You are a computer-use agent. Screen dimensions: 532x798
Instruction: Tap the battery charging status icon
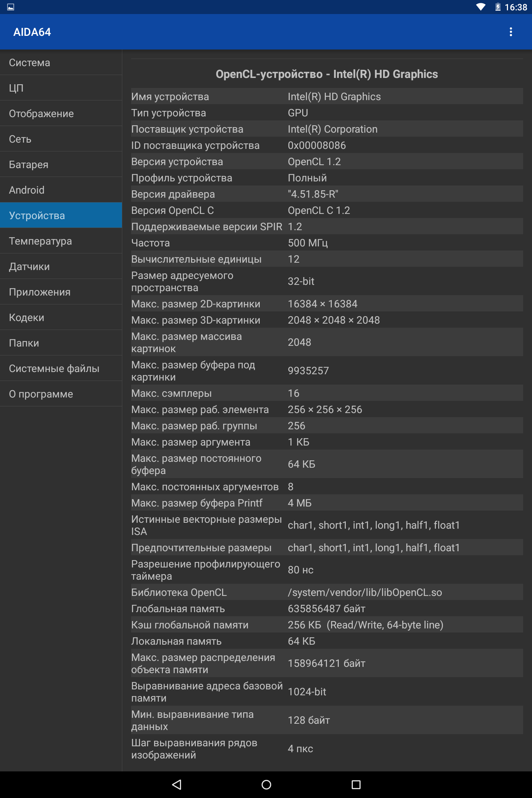(498, 7)
